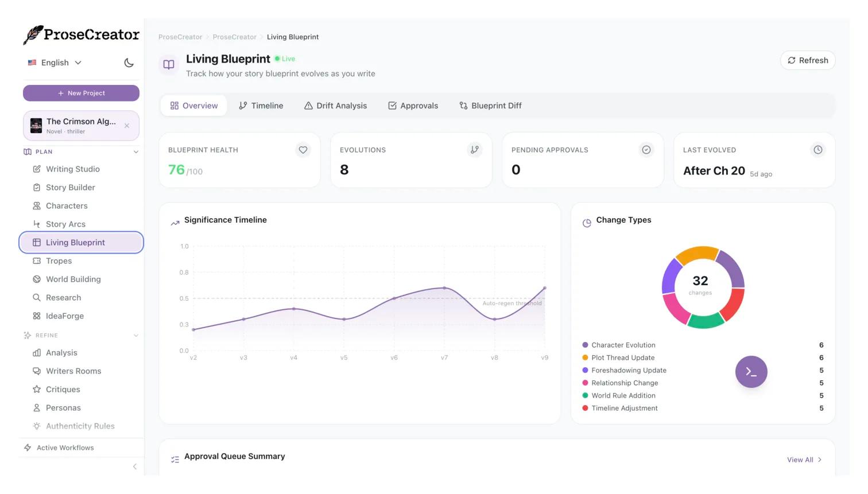Click the heart icon on Blueprint Health card
Screen dimensions: 868x494
(303, 150)
